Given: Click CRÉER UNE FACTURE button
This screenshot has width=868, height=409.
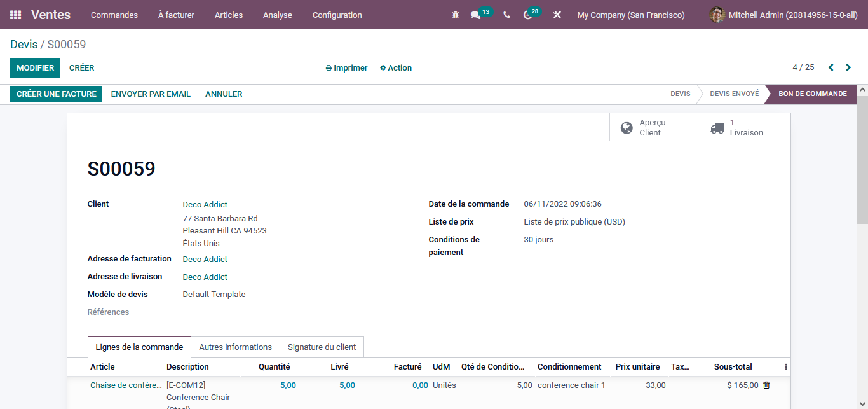Looking at the screenshot, I should click(x=57, y=94).
